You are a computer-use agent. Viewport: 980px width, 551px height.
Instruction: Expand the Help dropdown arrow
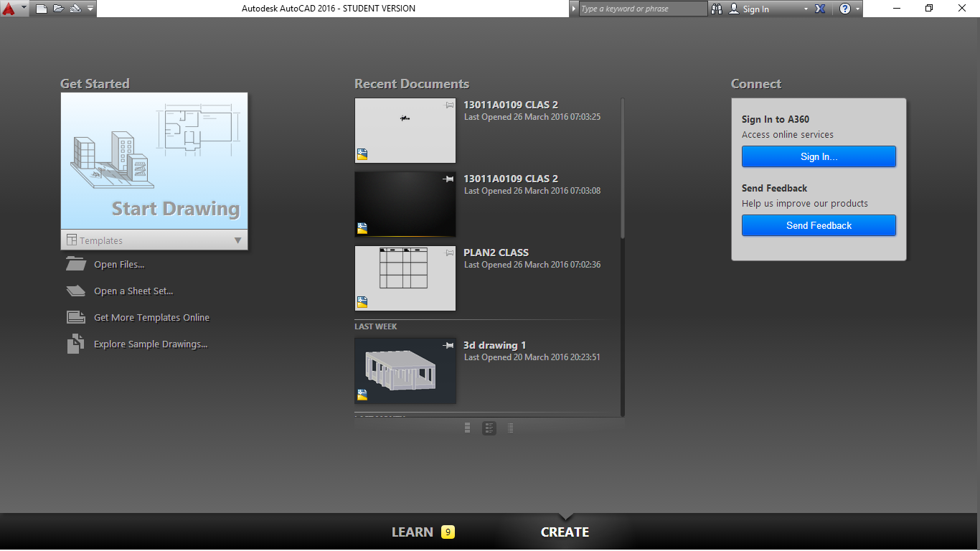(857, 9)
